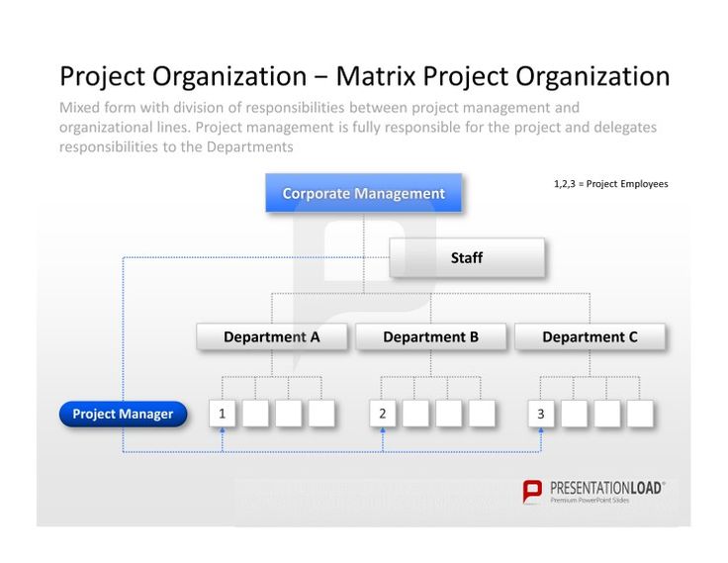728x563 pixels.
Task: Select the Department B box
Action: coord(430,336)
